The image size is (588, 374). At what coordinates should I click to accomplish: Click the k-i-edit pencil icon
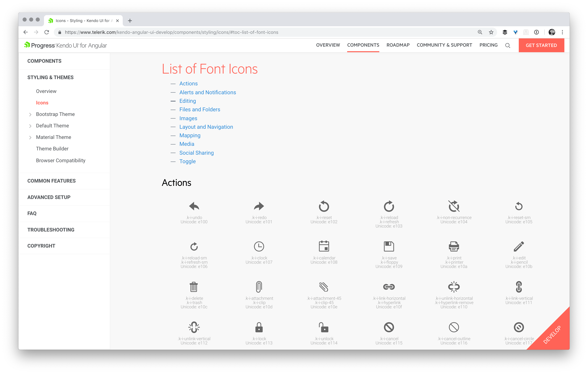[x=519, y=246]
